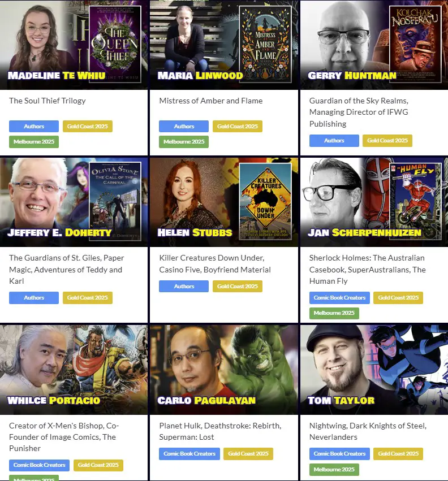Screen dimensions: 448x481
Task: Click the Authors tag under Madeline Te Whiu
Action: (34, 127)
